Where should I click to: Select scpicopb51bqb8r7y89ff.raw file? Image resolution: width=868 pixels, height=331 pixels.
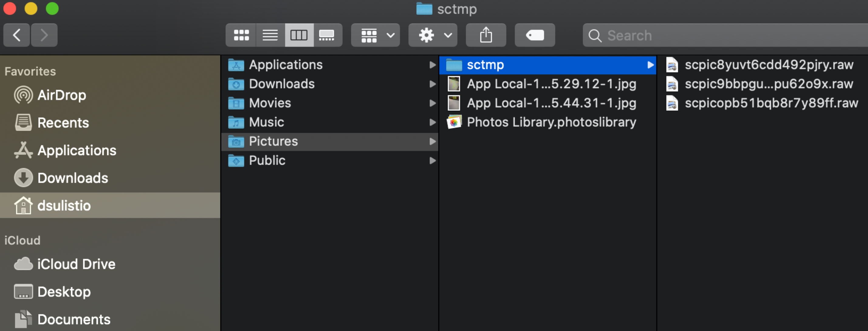point(762,103)
